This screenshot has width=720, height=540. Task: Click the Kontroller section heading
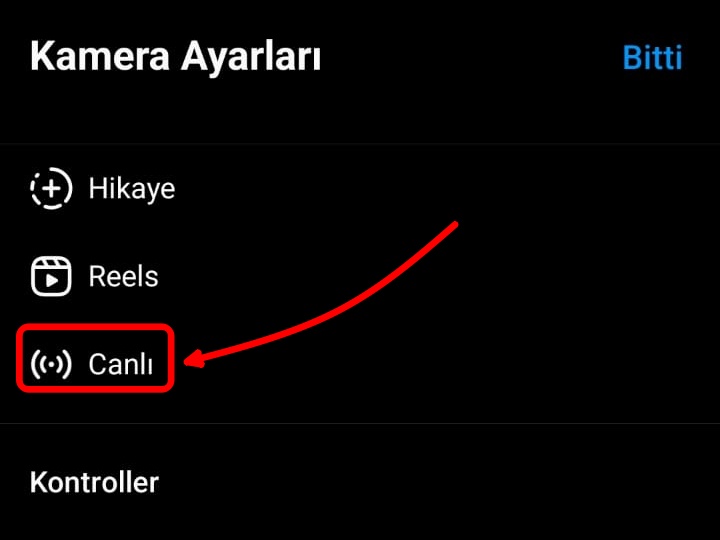coord(94,482)
